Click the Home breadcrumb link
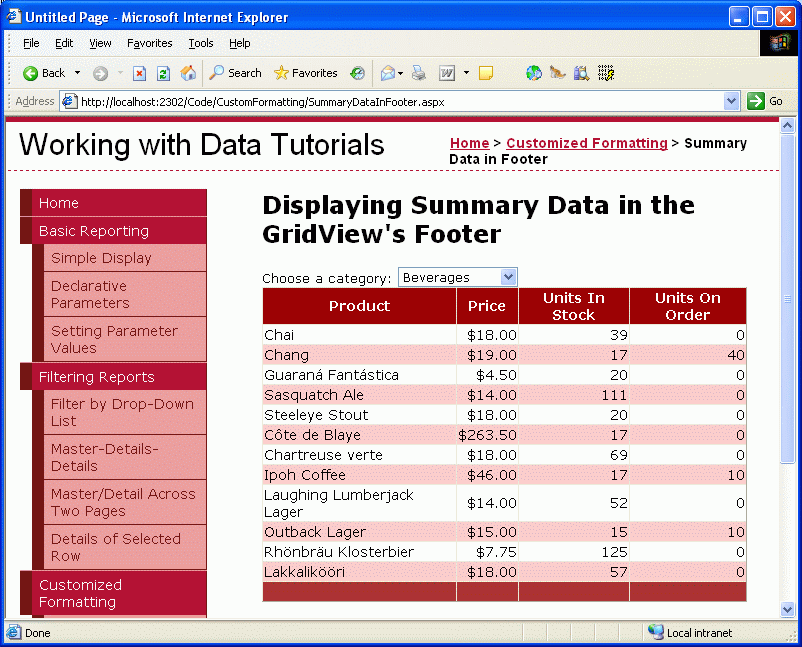Image resolution: width=802 pixels, height=647 pixels. (x=469, y=143)
